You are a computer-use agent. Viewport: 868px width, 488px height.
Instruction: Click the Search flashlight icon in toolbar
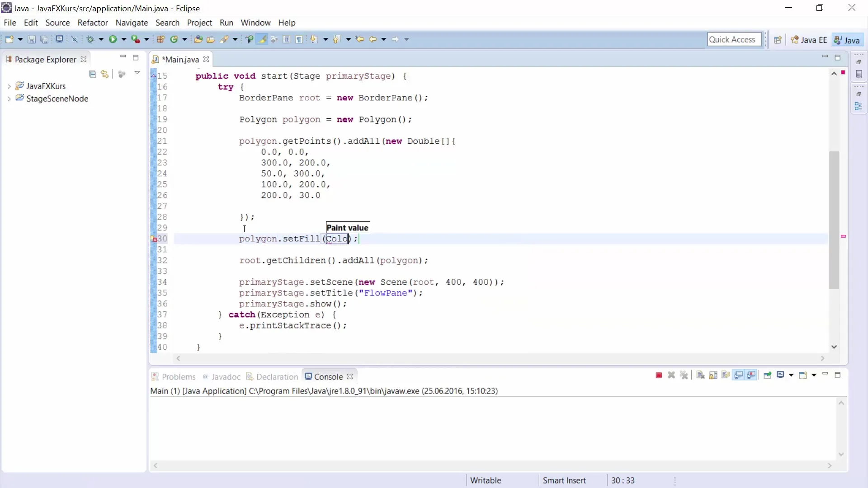224,39
